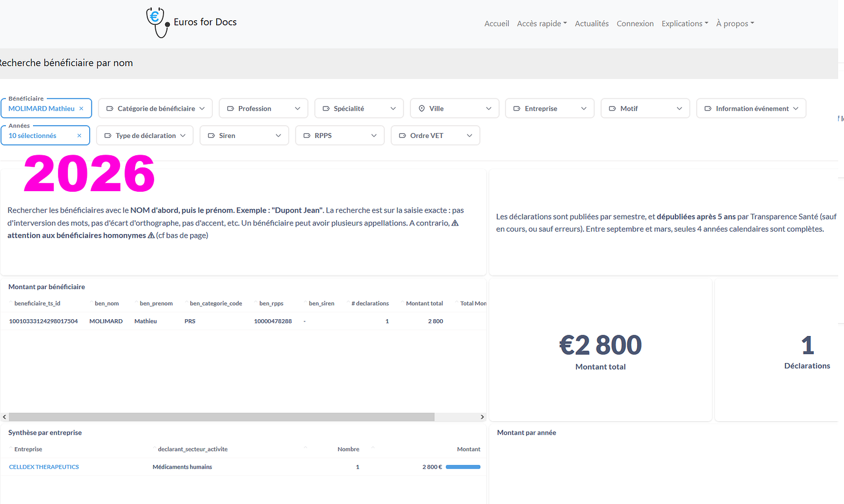This screenshot has height=504, width=844.
Task: Open the Information événement filter
Action: 751,108
